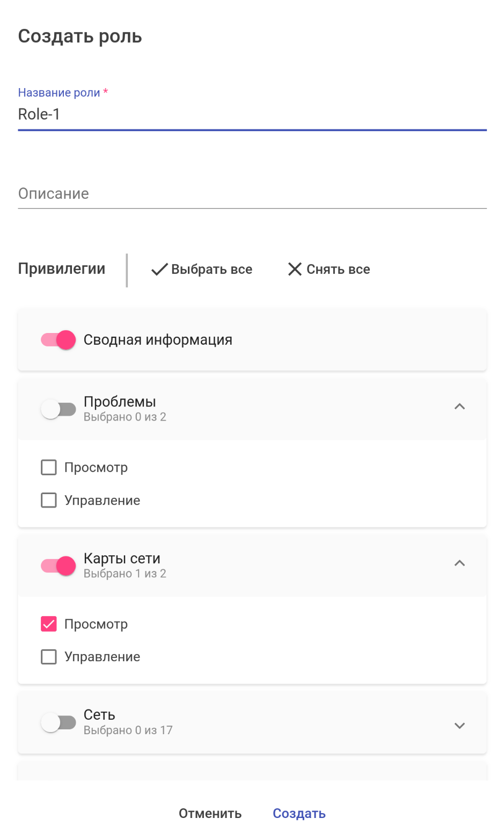The width and height of the screenshot is (504, 840).
Task: Click the Сеть section header title
Action: (99, 715)
